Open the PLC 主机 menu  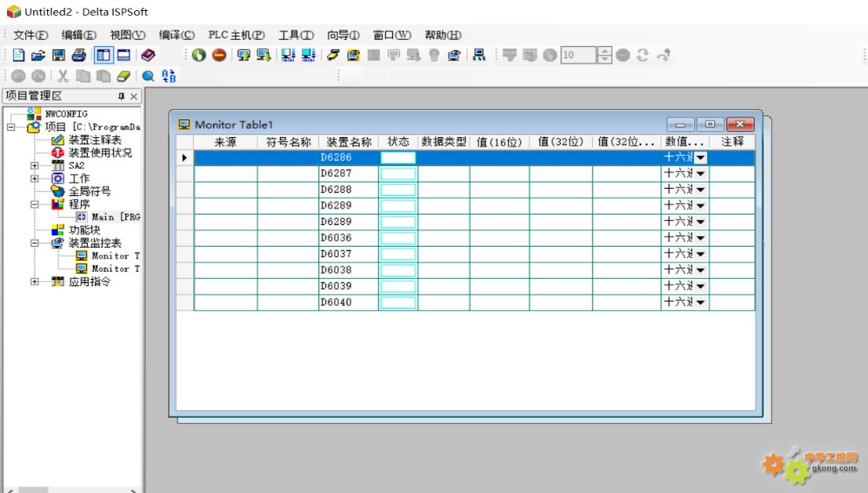236,34
